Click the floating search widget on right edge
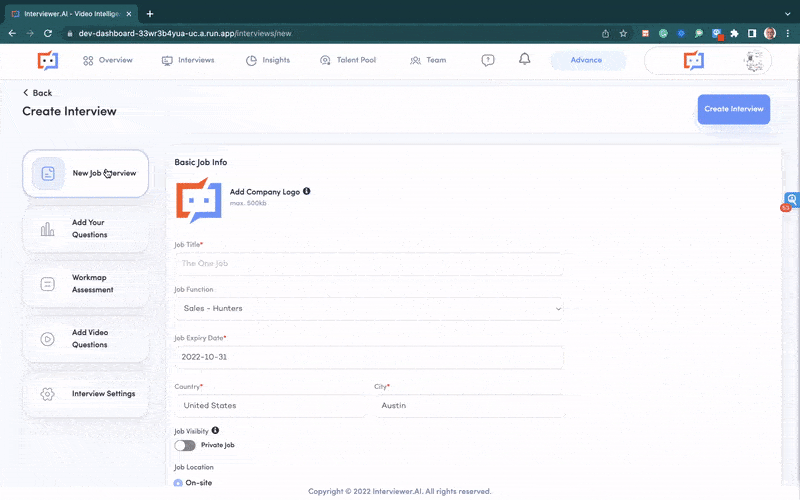Image resolution: width=800 pixels, height=500 pixels. 791,200
